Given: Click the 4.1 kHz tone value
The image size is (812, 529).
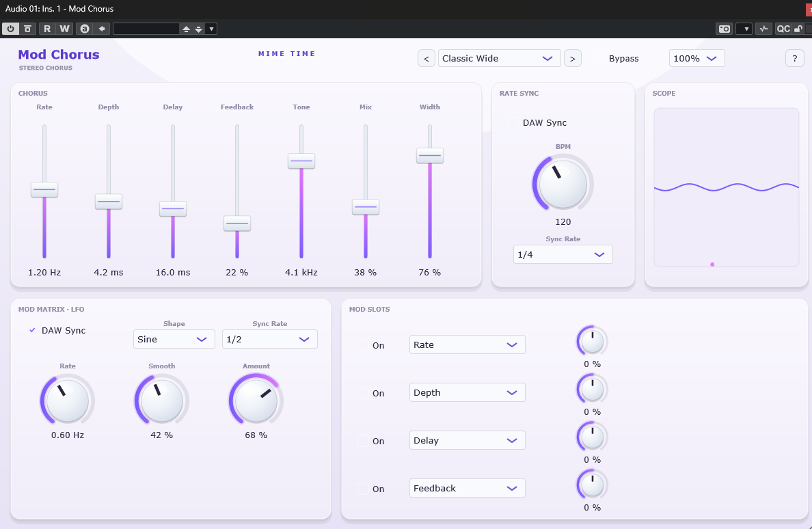Looking at the screenshot, I should (x=301, y=272).
